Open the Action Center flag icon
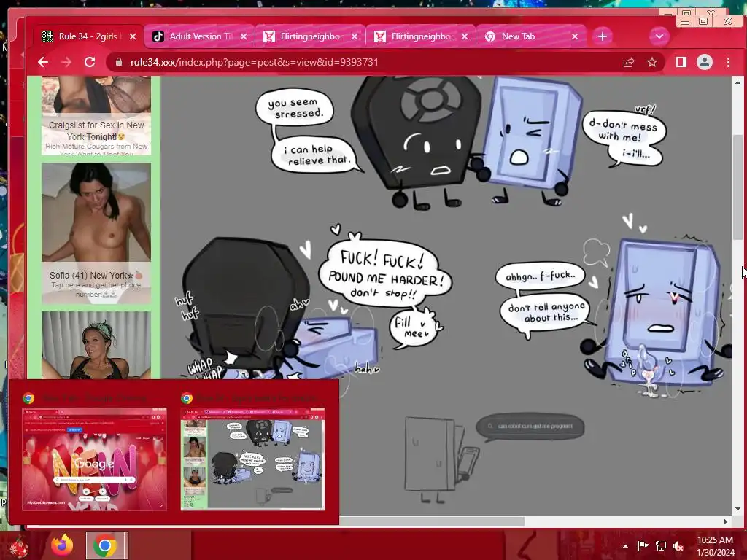The image size is (747, 560). (643, 546)
